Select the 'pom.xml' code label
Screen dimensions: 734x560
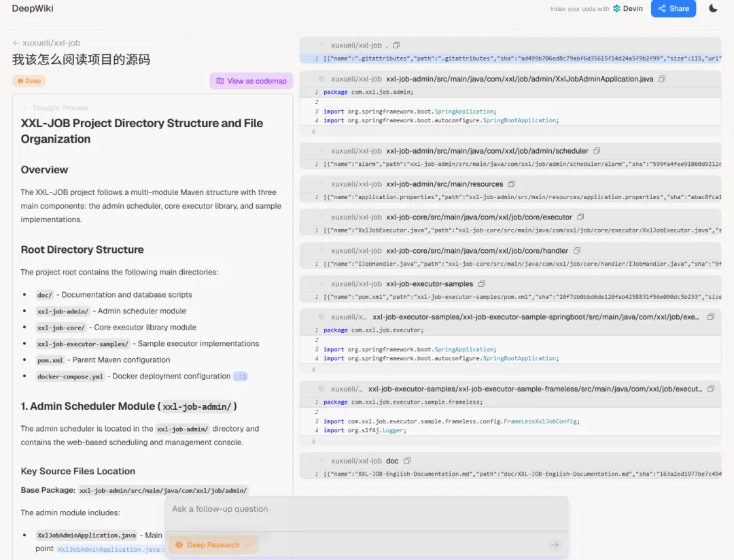(50, 360)
